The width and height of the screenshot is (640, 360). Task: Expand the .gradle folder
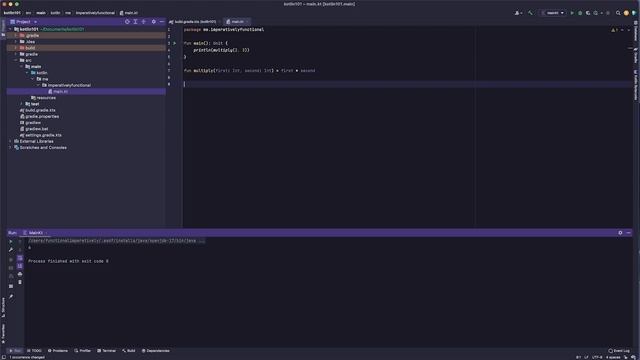16,36
